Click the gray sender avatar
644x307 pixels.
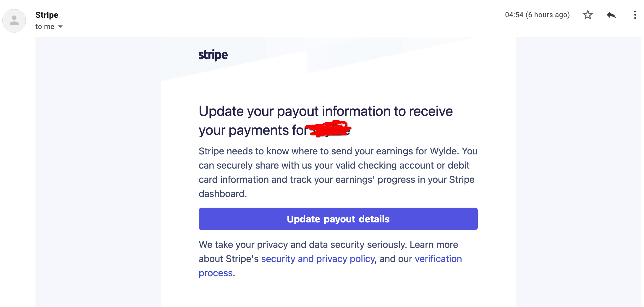click(x=14, y=20)
